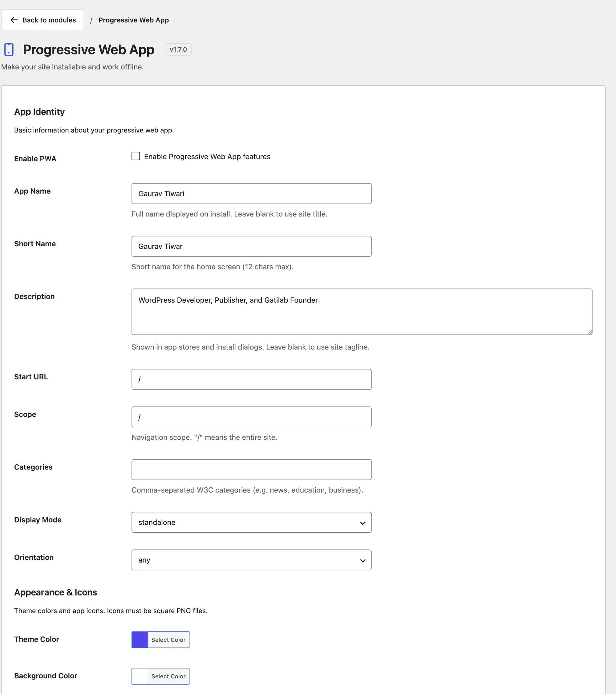Click the App Identity heading
This screenshot has height=694, width=616.
point(39,112)
